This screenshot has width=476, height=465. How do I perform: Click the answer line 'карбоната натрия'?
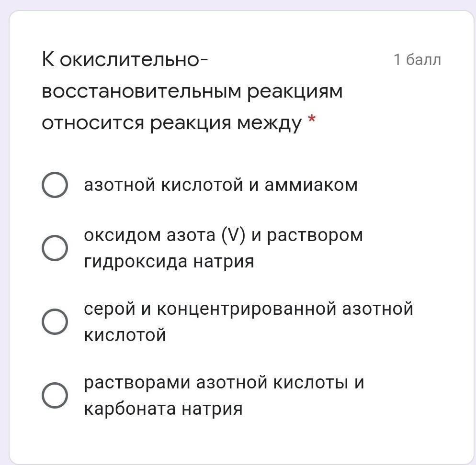click(163, 409)
